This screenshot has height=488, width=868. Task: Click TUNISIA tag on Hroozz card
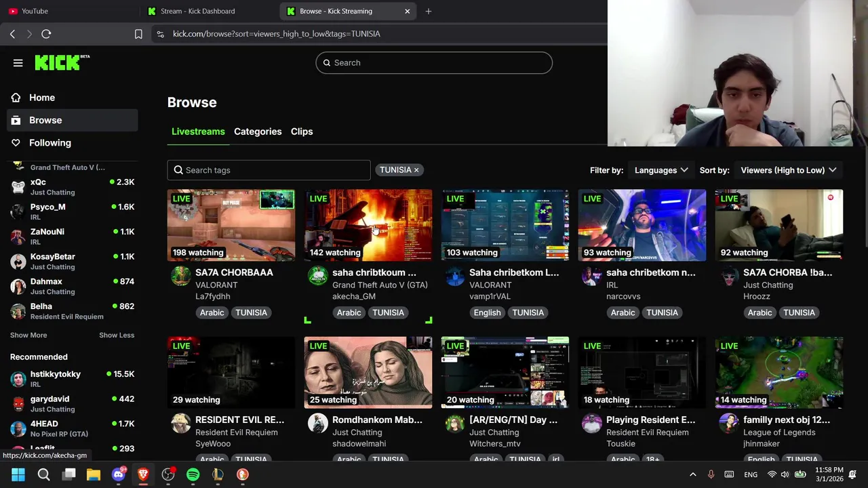point(799,312)
